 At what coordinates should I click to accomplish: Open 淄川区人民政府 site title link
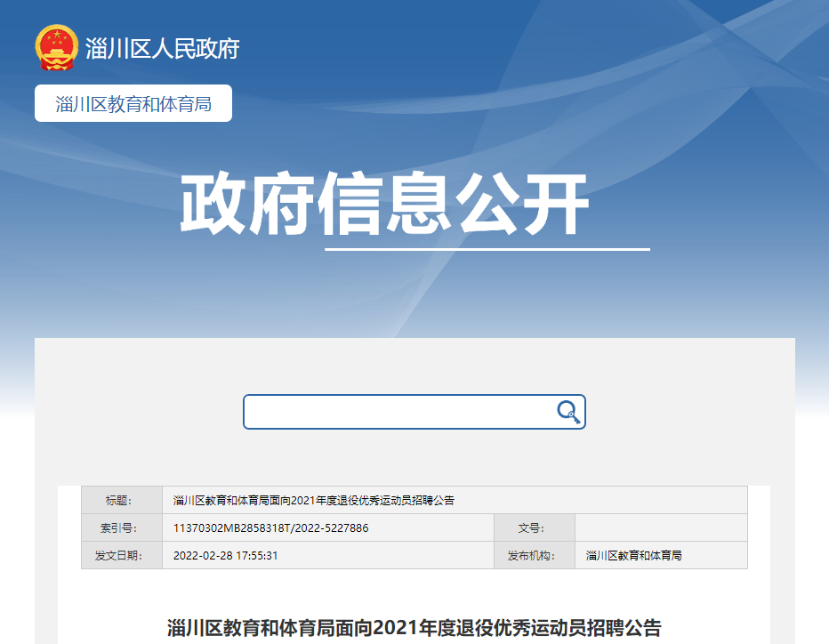tap(162, 49)
